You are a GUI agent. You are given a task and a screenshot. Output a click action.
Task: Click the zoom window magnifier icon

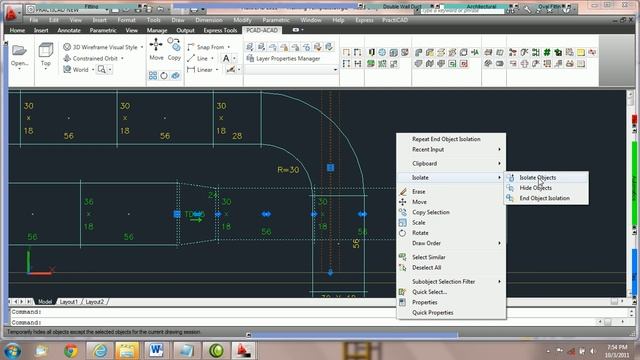coord(102,69)
